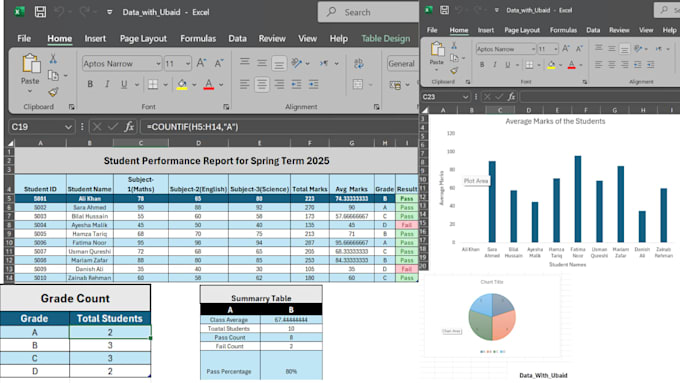Click Top Align icon in left window
Image resolution: width=680 pixels, height=383 pixels.
point(245,63)
